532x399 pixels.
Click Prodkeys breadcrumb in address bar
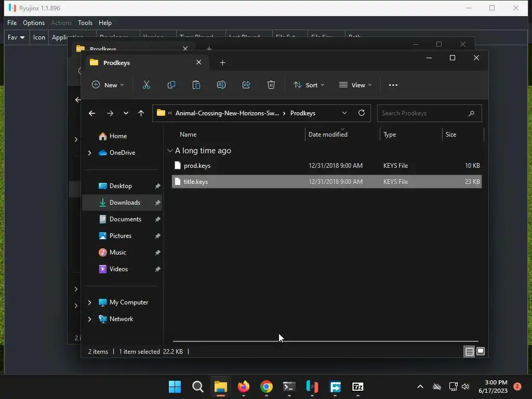click(x=303, y=113)
